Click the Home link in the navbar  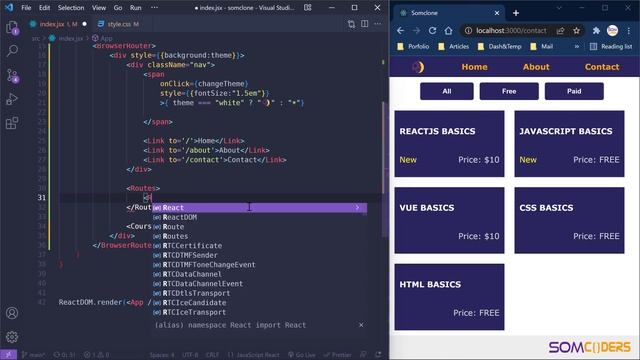coord(474,67)
